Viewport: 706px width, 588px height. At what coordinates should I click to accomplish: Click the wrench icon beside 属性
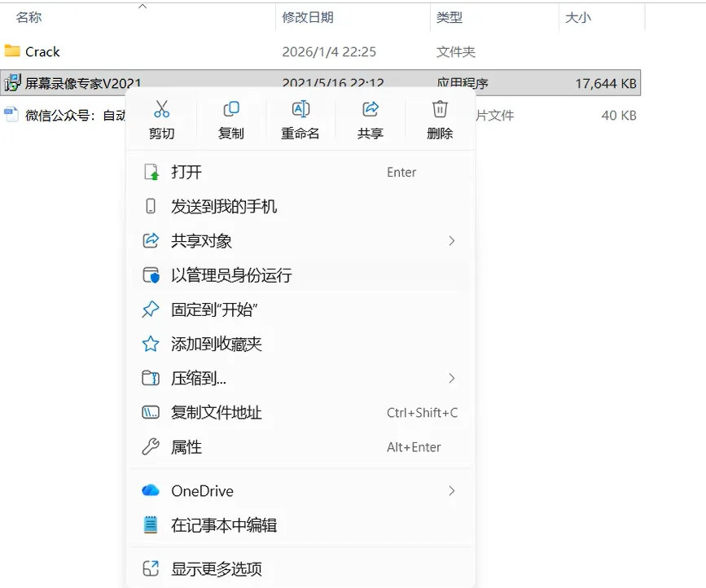[x=151, y=446]
